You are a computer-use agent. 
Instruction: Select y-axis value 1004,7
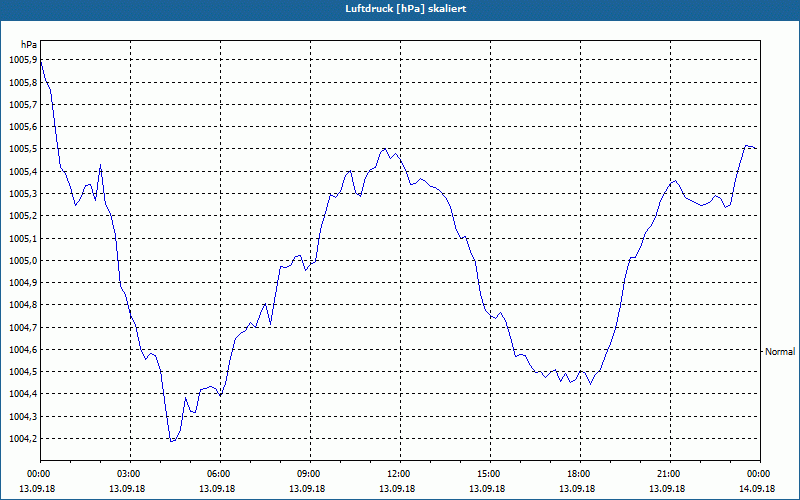tap(23, 327)
